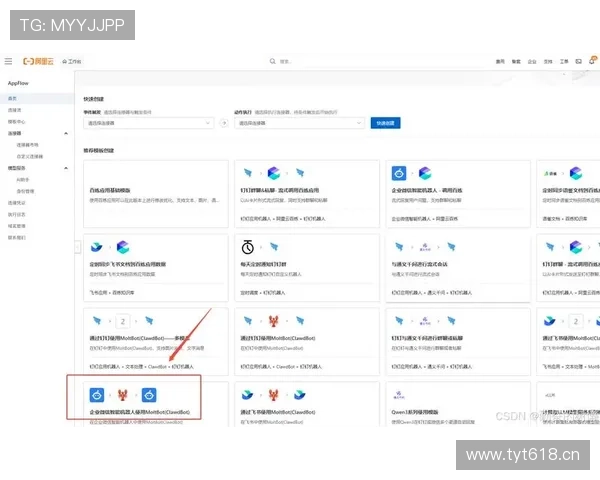Image resolution: width=600 pixels, height=480 pixels.
Task: Click the timer icon on 每天定时通知钉钉群 card
Action: [x=248, y=246]
